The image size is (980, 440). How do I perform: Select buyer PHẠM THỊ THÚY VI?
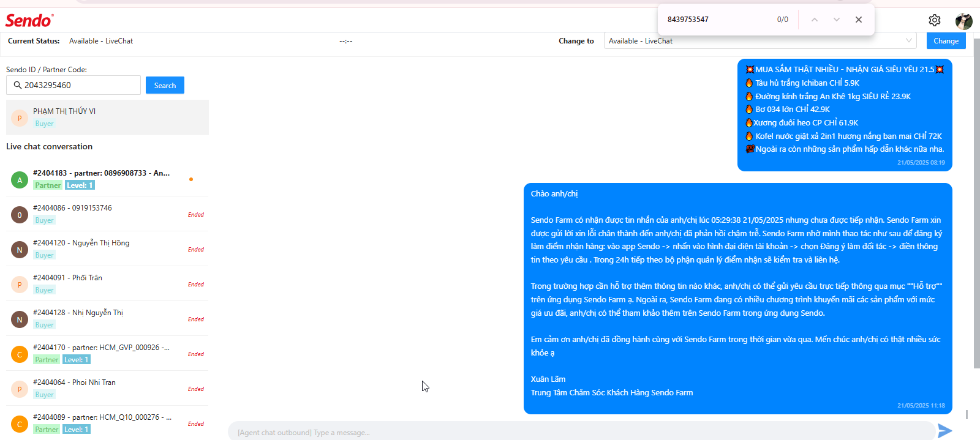click(107, 117)
